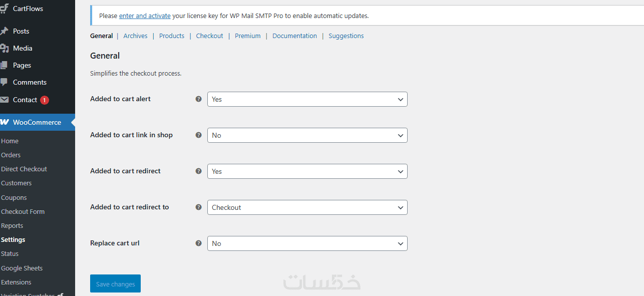Open the Premium settings tab
Screen dimensions: 644x296
[x=247, y=36]
